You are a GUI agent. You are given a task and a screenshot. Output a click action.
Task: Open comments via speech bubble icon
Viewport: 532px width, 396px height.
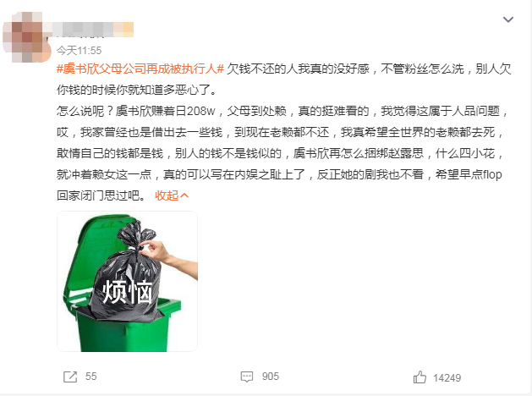[247, 377]
